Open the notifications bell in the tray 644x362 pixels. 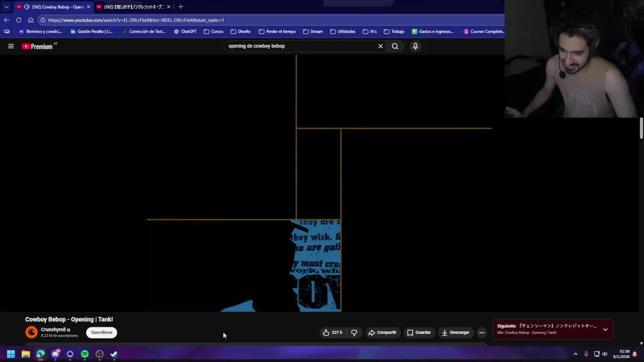point(635,354)
